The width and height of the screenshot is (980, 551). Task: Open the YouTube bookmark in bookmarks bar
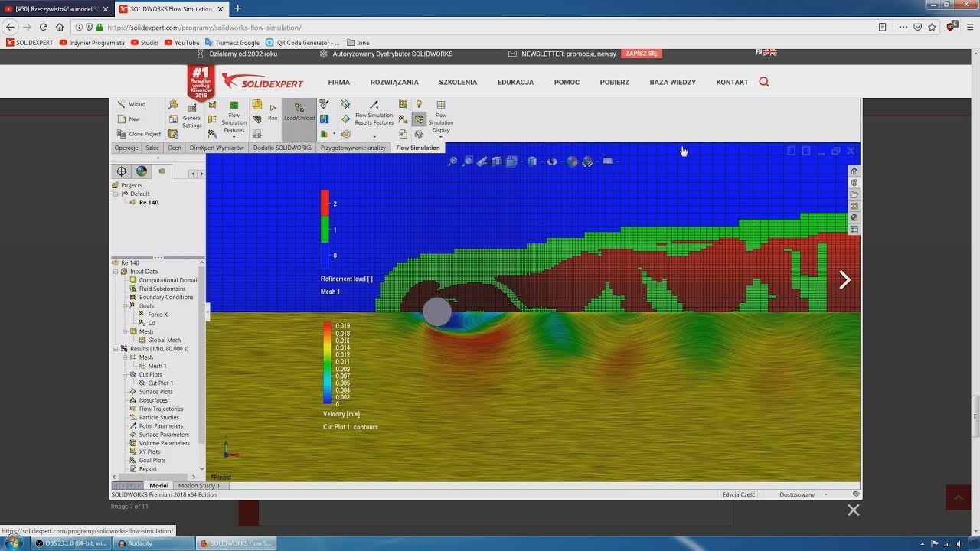(182, 43)
